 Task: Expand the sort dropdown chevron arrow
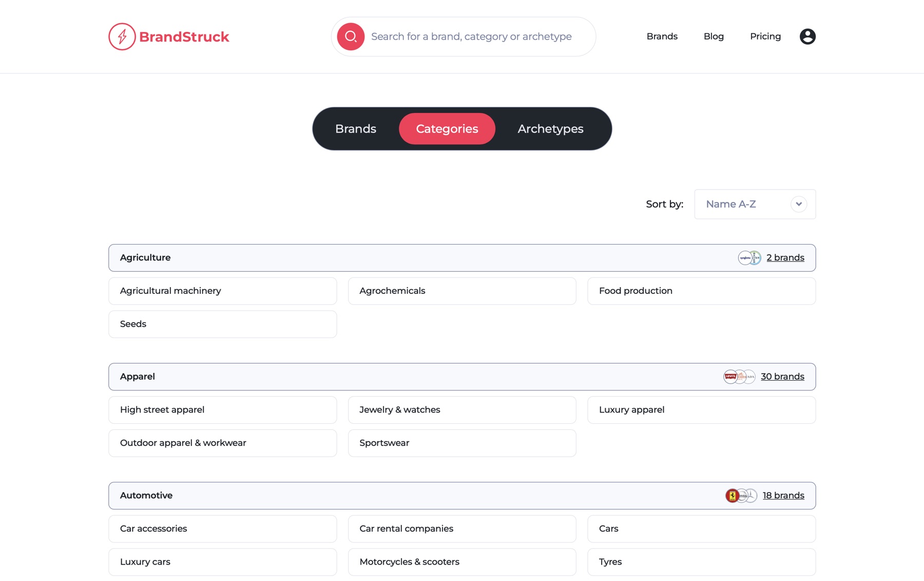tap(799, 204)
